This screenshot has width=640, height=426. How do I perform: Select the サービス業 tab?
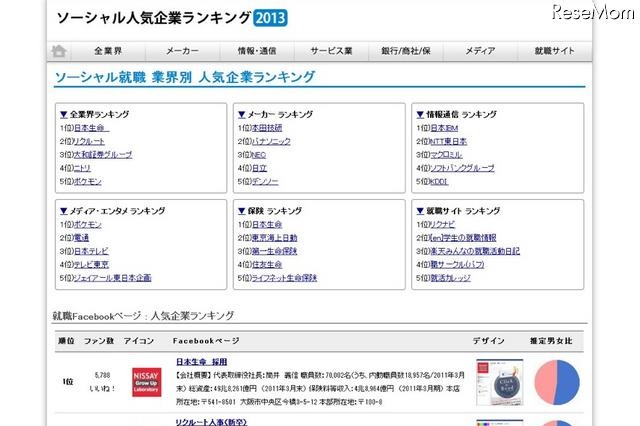point(331,51)
